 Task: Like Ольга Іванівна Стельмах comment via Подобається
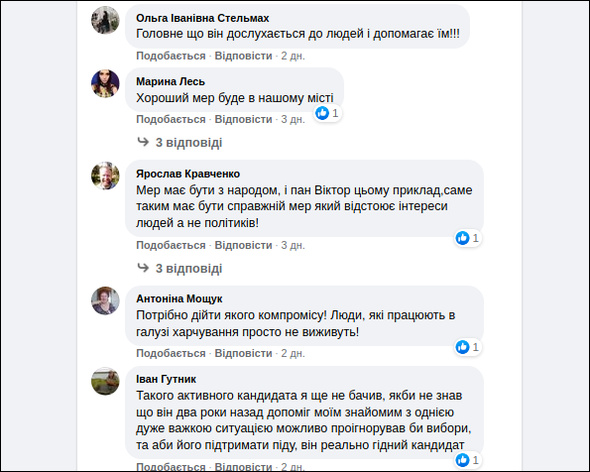(171, 56)
